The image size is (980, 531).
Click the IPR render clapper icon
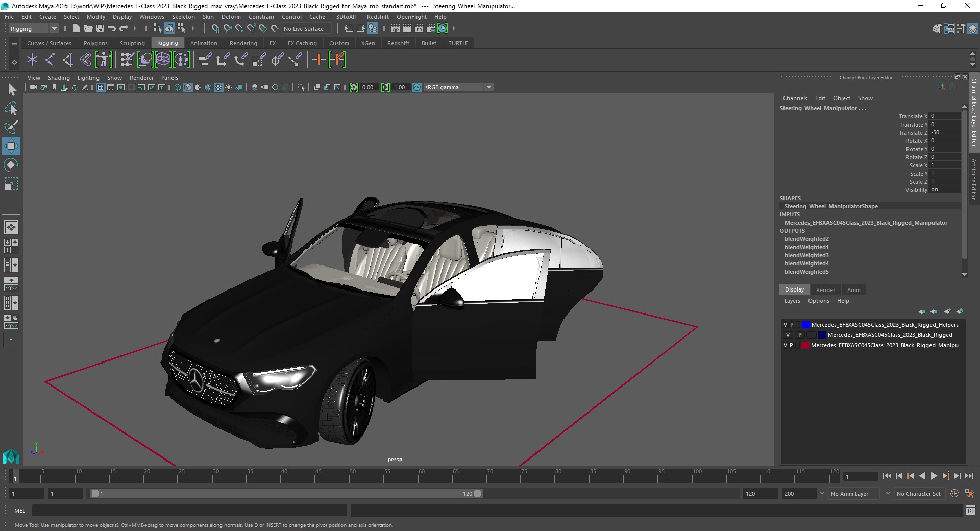pyautogui.click(x=419, y=29)
